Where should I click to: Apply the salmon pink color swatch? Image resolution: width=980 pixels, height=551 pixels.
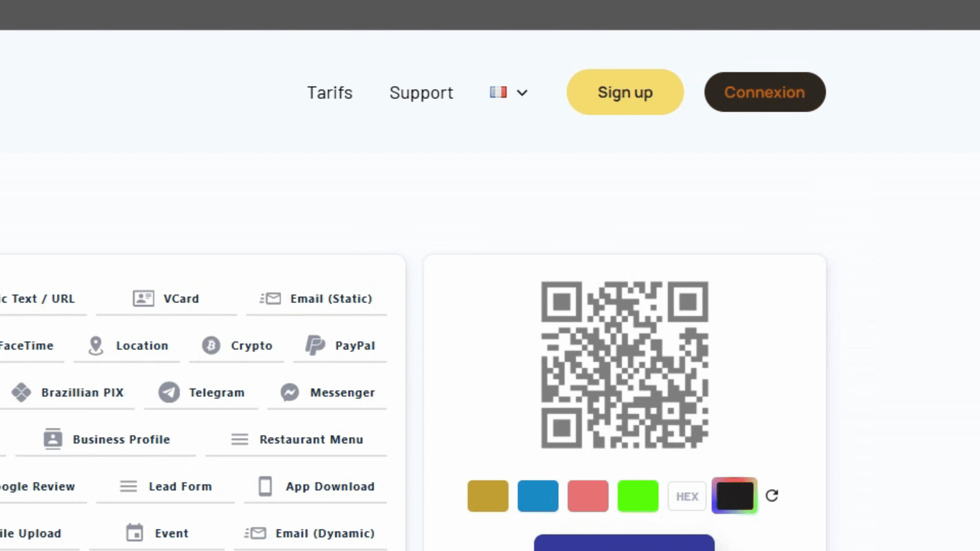click(588, 496)
